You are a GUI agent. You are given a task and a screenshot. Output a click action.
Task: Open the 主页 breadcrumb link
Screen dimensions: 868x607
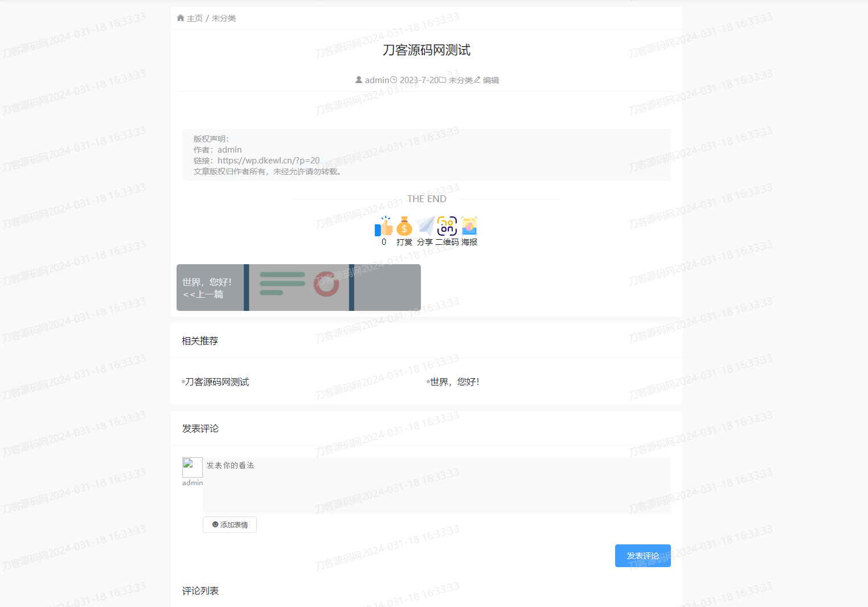tap(194, 18)
